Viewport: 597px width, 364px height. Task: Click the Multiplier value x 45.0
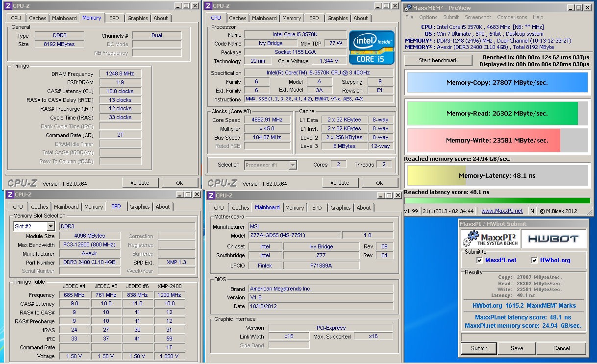[x=268, y=129]
